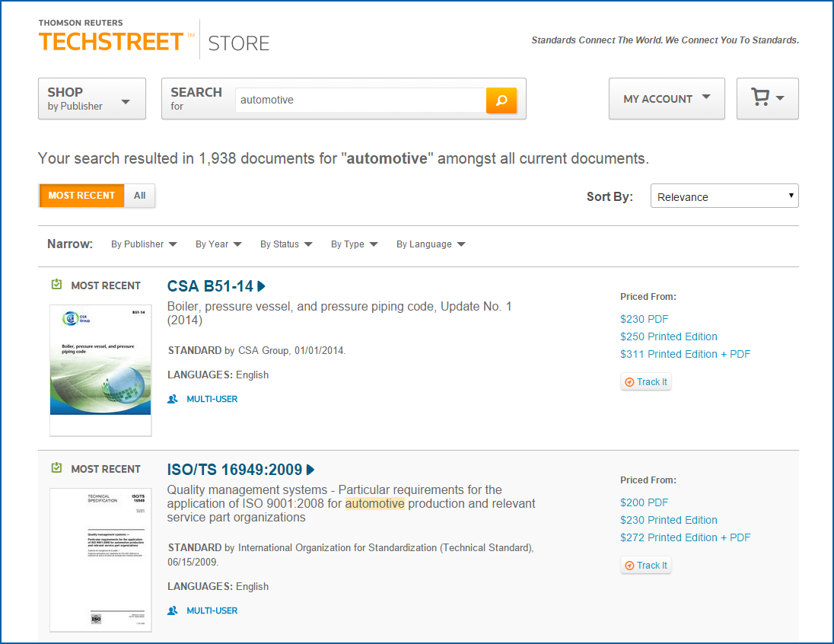The image size is (834, 644).
Task: Open the Sort By Relevance dropdown
Action: coord(724,196)
